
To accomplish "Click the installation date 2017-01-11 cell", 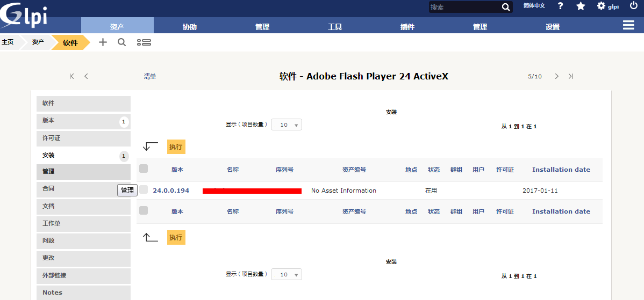I will click(x=540, y=191).
